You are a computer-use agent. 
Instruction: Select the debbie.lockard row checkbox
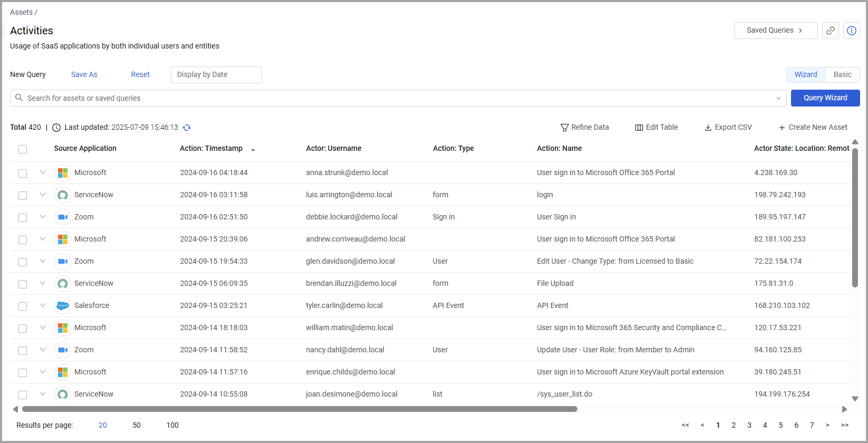point(23,218)
